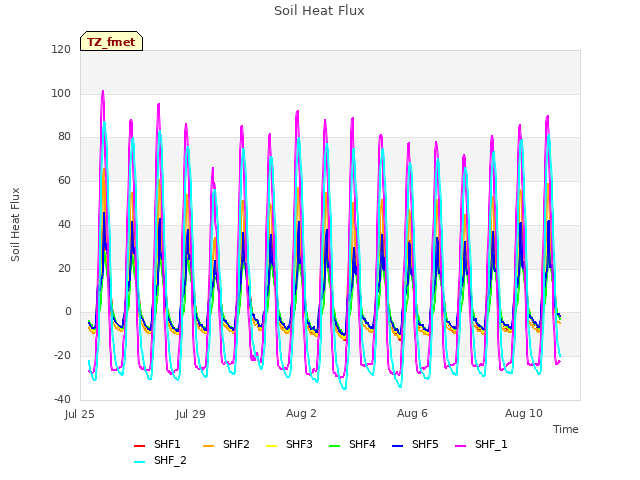Click the lowest cyan trough near -35

tap(344, 389)
